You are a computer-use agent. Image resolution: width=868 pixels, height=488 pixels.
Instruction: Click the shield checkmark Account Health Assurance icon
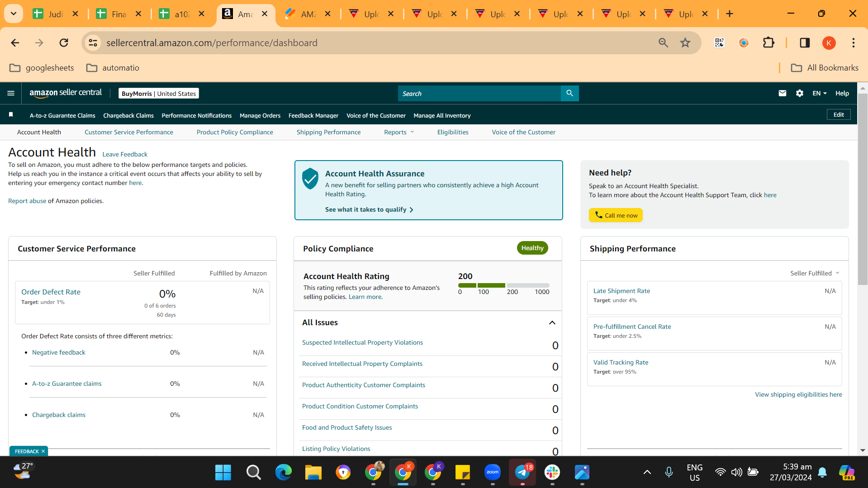310,179
